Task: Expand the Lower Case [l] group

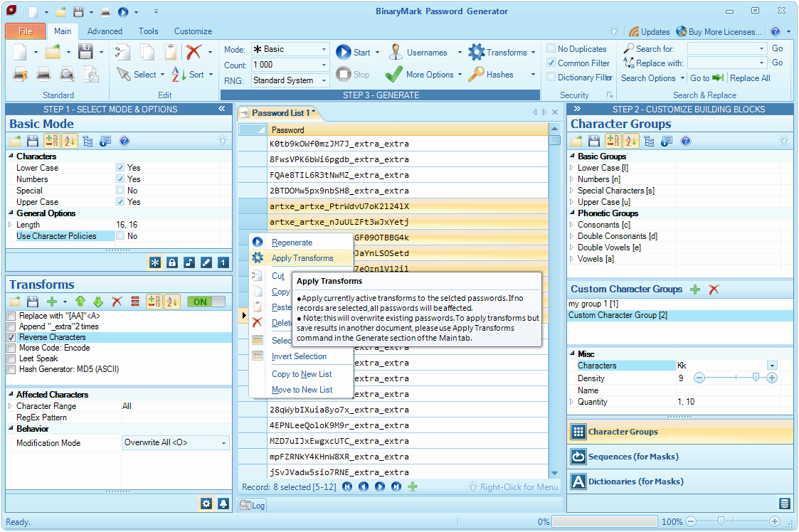Action: (572, 168)
